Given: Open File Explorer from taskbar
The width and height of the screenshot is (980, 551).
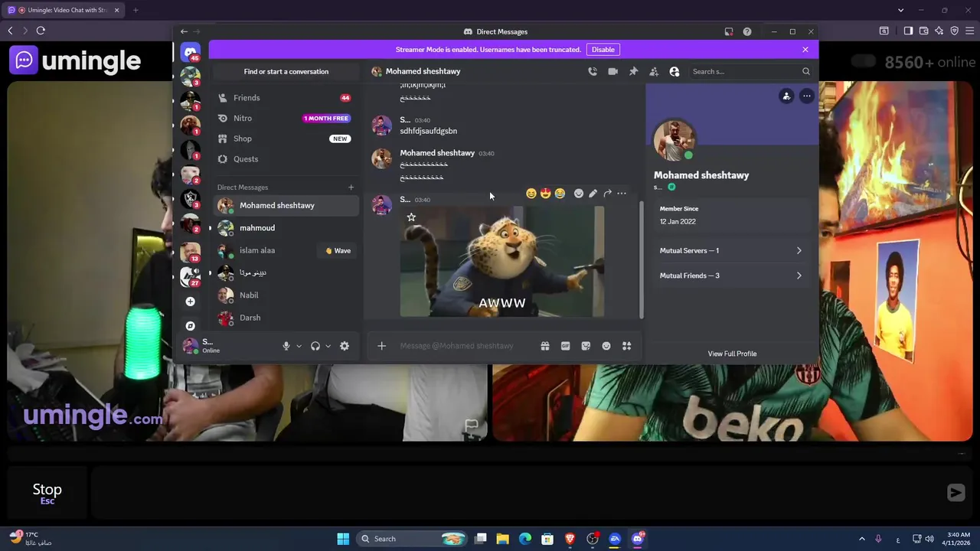Looking at the screenshot, I should pos(503,539).
